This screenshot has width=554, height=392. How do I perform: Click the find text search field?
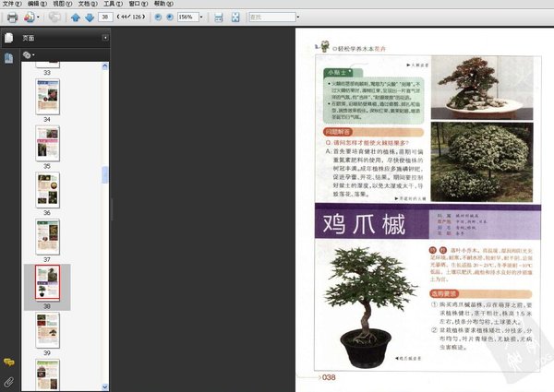click(272, 17)
